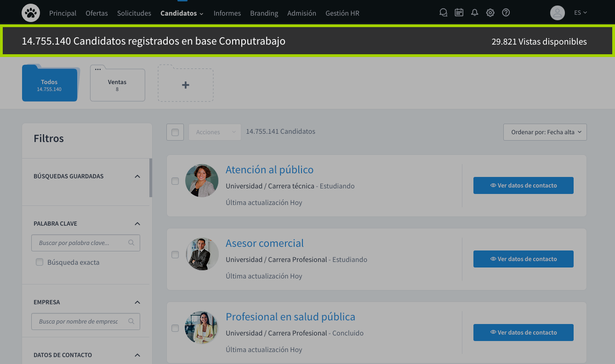Add a new folder with plus icon
Viewport: 615px width, 364px height.
[x=186, y=85]
